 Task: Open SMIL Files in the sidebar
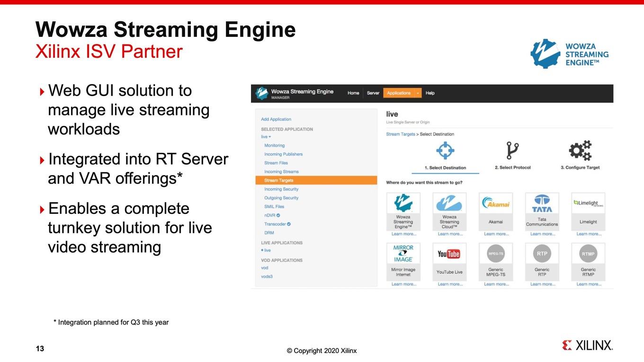click(274, 207)
